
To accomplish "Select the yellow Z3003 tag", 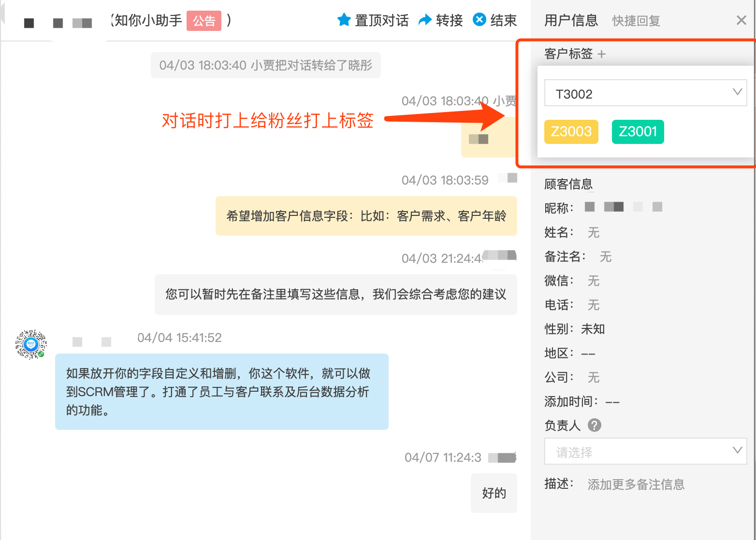I will tap(571, 131).
